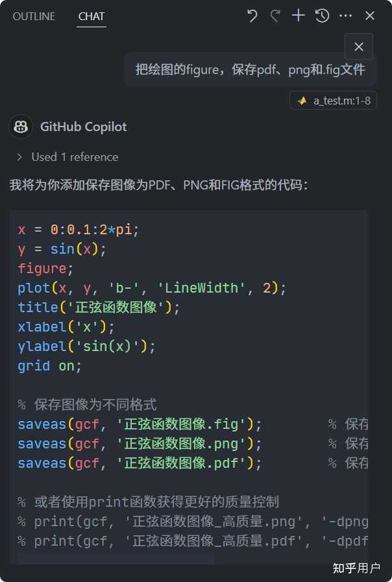Open the chat history view

[x=323, y=16]
